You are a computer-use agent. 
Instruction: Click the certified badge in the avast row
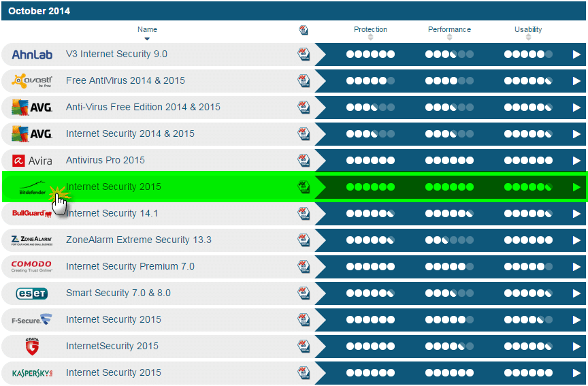click(x=304, y=80)
